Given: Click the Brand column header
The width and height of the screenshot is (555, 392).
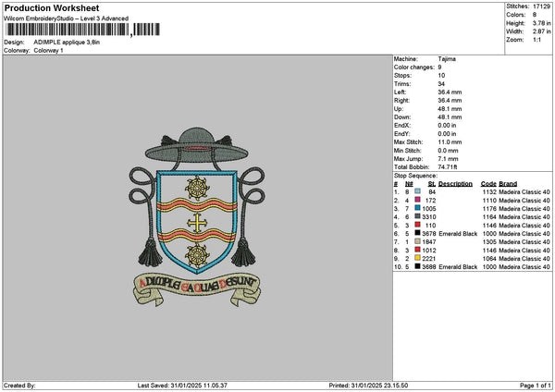Looking at the screenshot, I should click(508, 184).
